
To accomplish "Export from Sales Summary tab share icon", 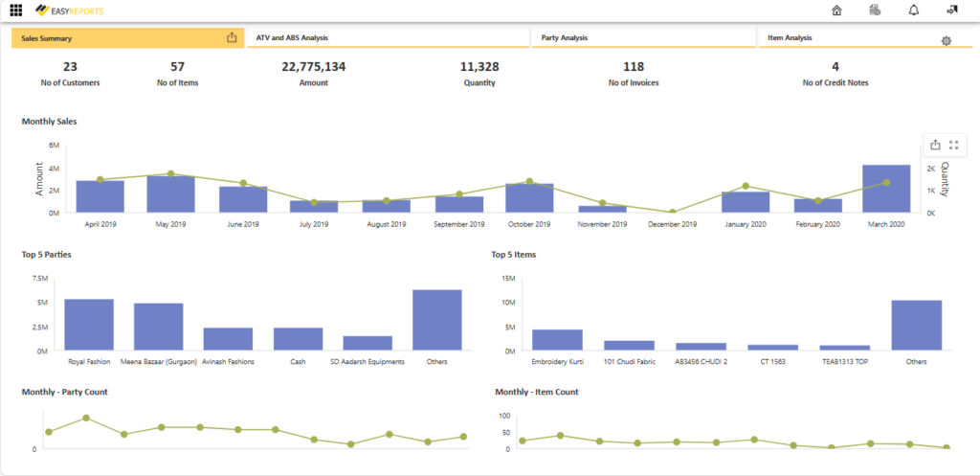I will point(231,37).
